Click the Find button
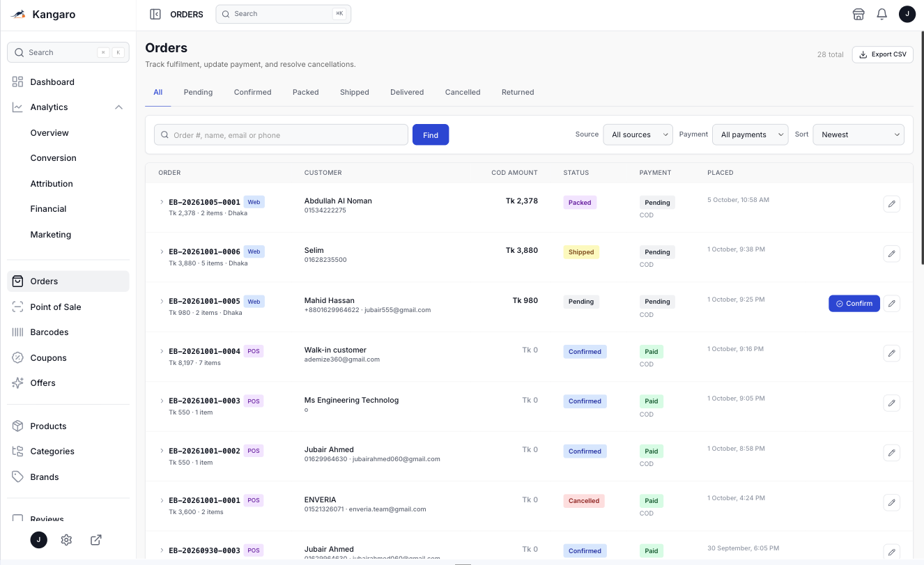Viewport: 924px width, 565px height. click(431, 134)
